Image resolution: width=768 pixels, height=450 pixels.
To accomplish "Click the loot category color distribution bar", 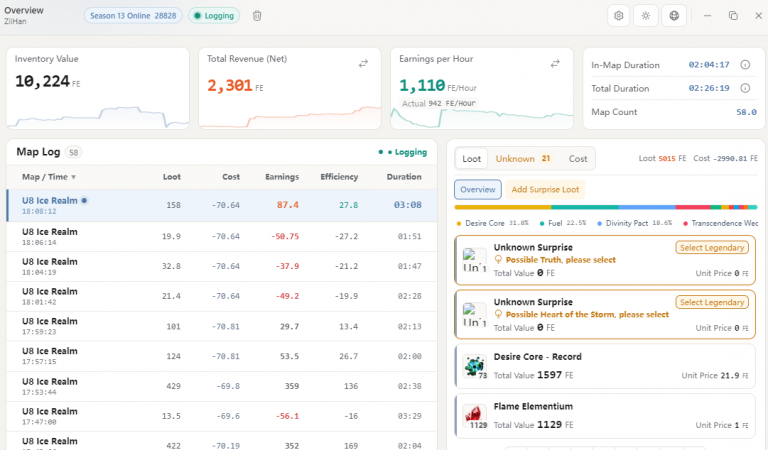I will click(606, 208).
